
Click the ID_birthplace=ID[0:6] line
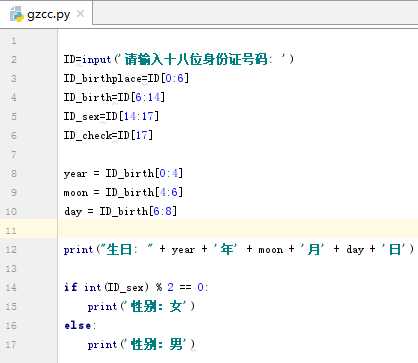click(x=126, y=79)
